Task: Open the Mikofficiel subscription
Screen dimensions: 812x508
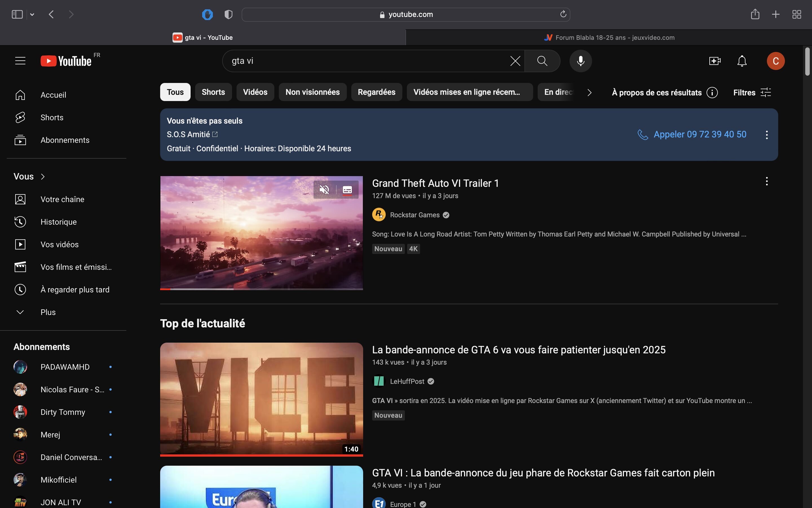Action: click(x=67, y=479)
